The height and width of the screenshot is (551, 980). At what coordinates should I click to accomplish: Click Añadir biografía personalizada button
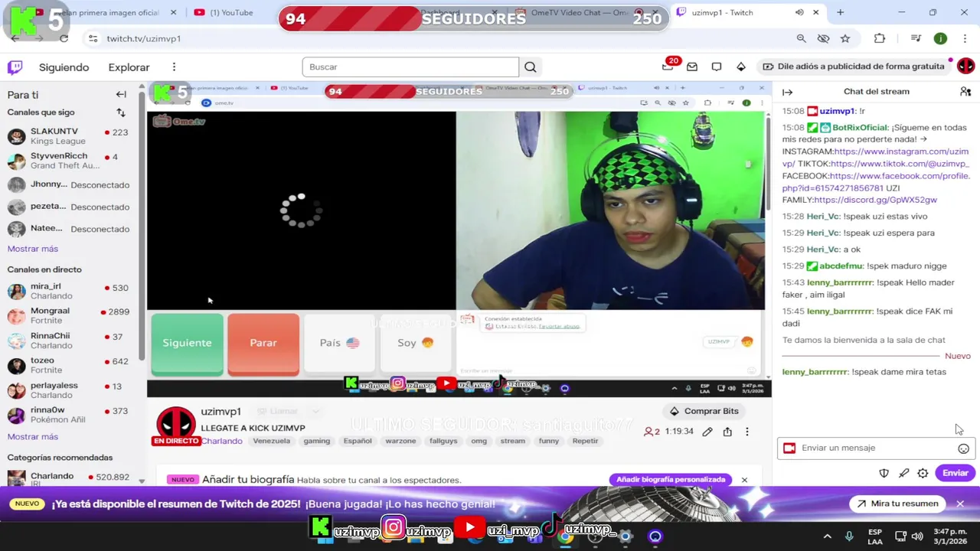[x=671, y=480]
